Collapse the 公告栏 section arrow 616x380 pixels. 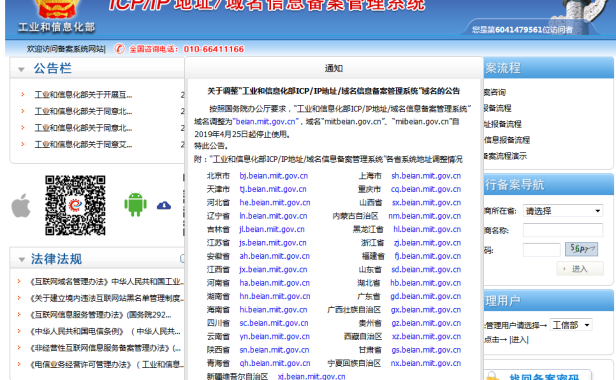click(21, 70)
